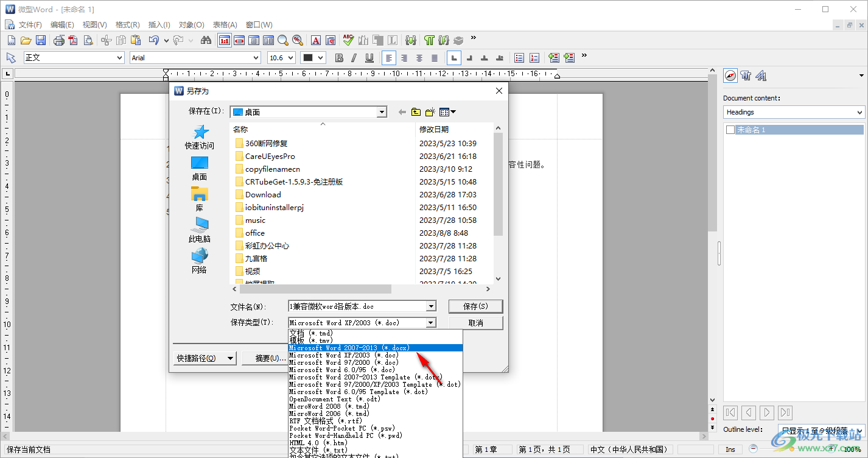Screen dimensions: 868x458
Task: Toggle pilcrow formatting marks icon
Action: pyautogui.click(x=430, y=40)
